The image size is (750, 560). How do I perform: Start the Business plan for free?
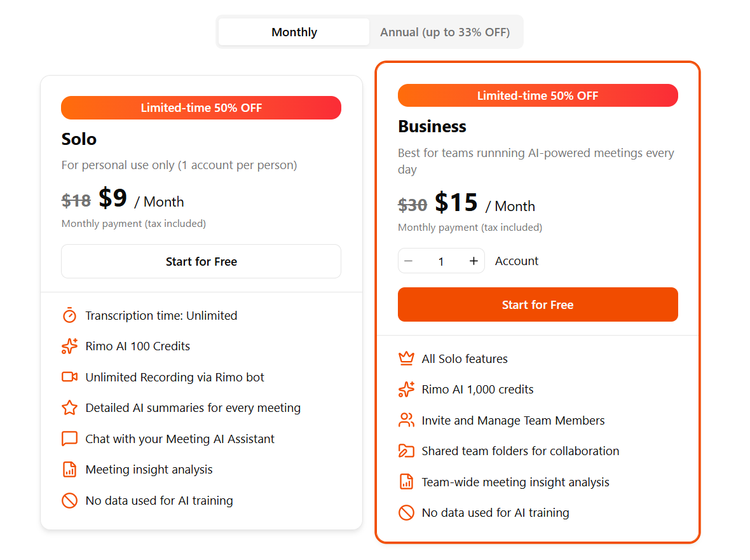point(538,304)
